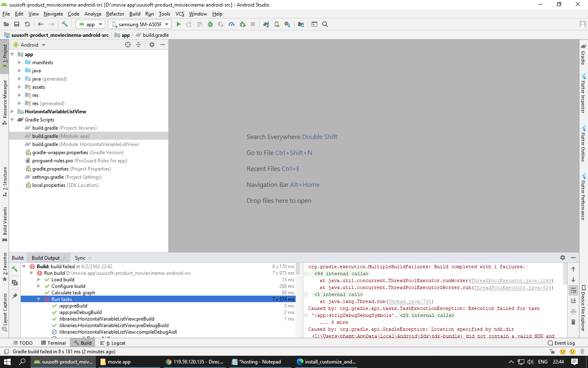The height and width of the screenshot is (368, 588).
Task: Expand the assets folder arrow
Action: (19, 87)
